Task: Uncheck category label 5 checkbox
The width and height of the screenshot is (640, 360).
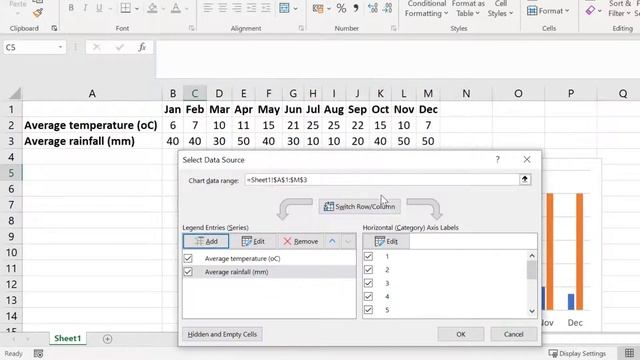Action: (x=368, y=310)
